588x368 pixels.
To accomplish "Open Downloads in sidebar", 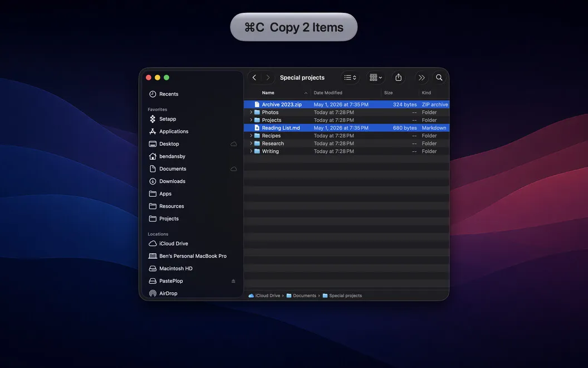I will point(172,181).
